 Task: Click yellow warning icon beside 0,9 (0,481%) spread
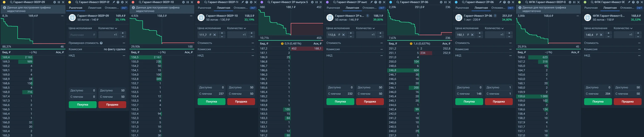pos(282,44)
